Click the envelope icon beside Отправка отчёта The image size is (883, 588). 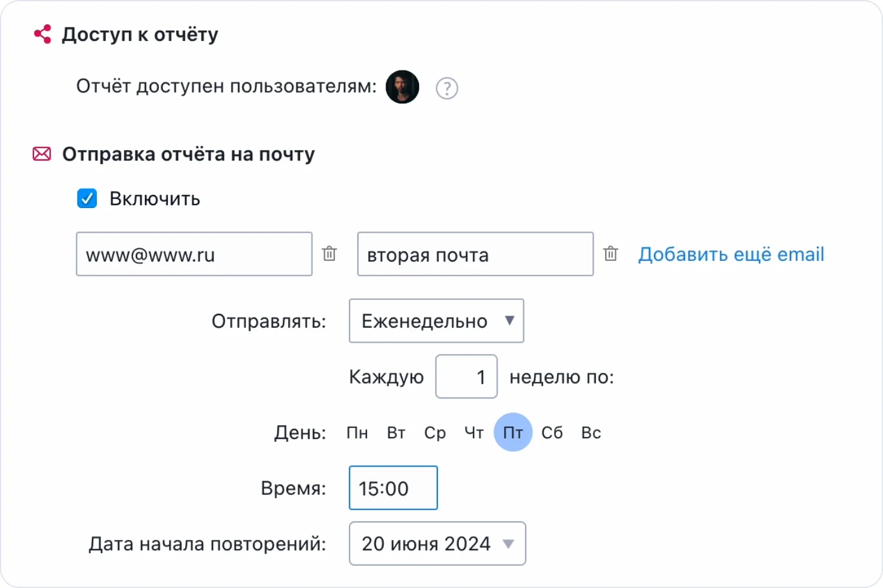pos(42,155)
